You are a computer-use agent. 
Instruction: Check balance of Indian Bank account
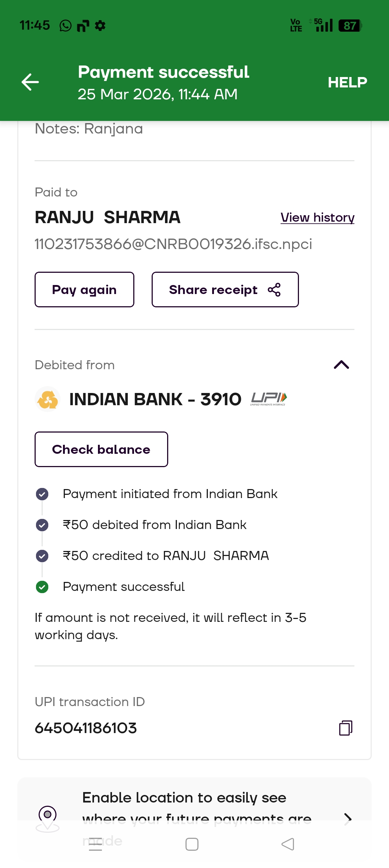(x=101, y=449)
